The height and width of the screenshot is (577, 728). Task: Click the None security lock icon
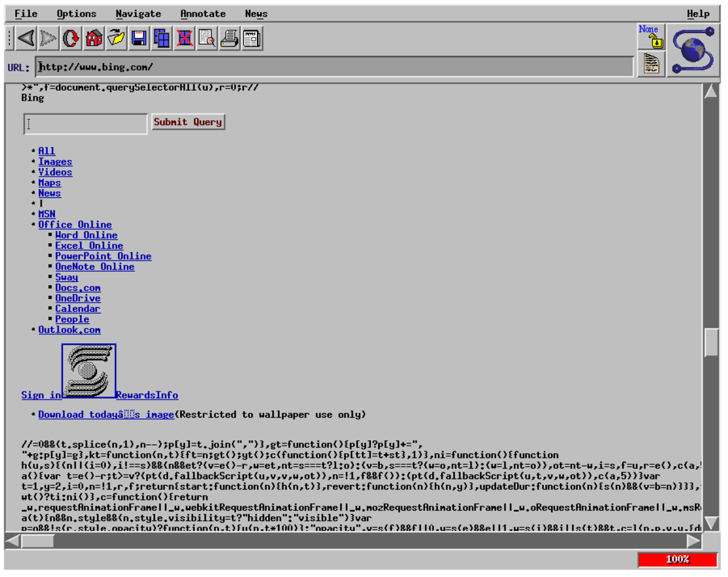[651, 37]
